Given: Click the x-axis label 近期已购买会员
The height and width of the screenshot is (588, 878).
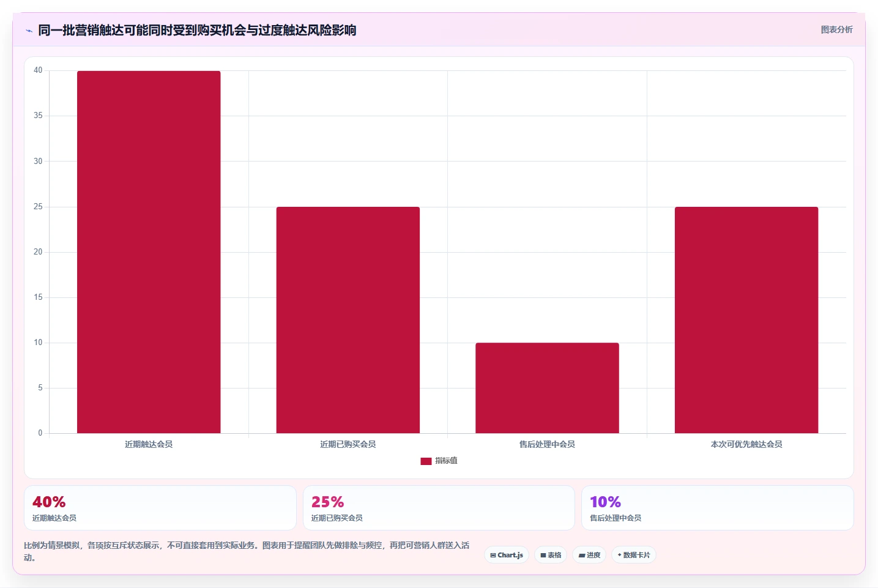Looking at the screenshot, I should 348,444.
